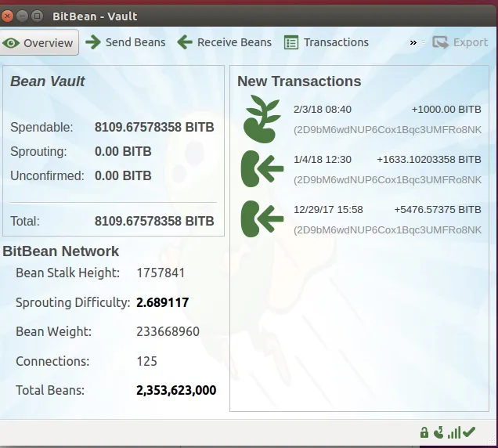498x448 pixels.
Task: Click the address under the 12/29/17 transaction
Action: click(388, 230)
